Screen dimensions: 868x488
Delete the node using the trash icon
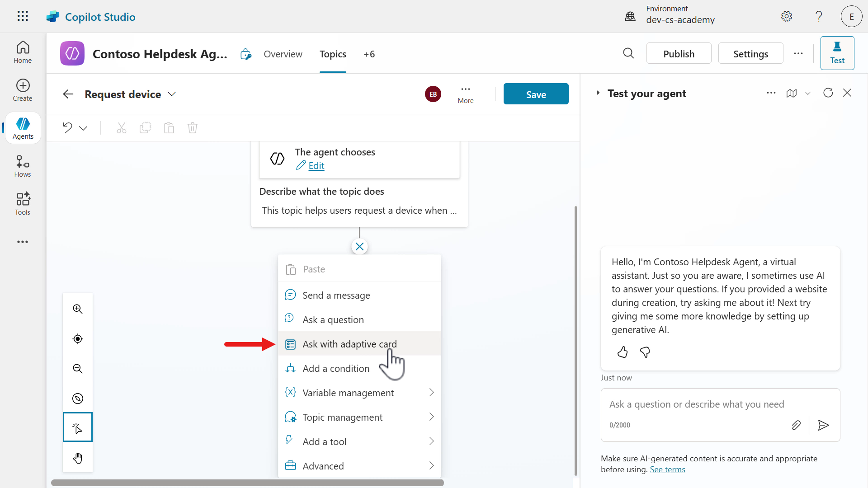pyautogui.click(x=192, y=128)
